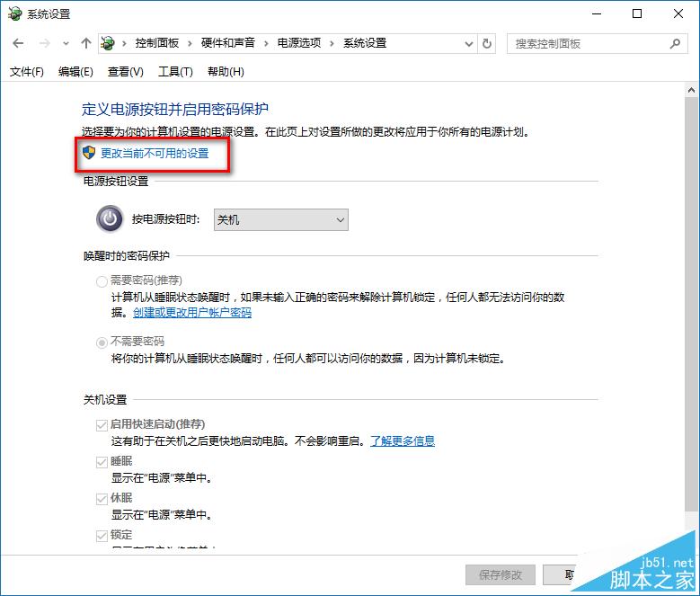The image size is (700, 596).
Task: Open recent locations dropdown arrow
Action: (66, 43)
